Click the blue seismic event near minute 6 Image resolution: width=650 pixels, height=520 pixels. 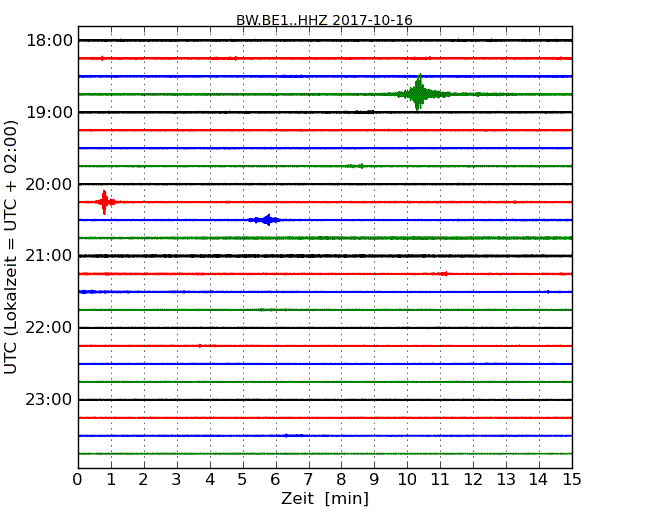pyautogui.click(x=265, y=220)
